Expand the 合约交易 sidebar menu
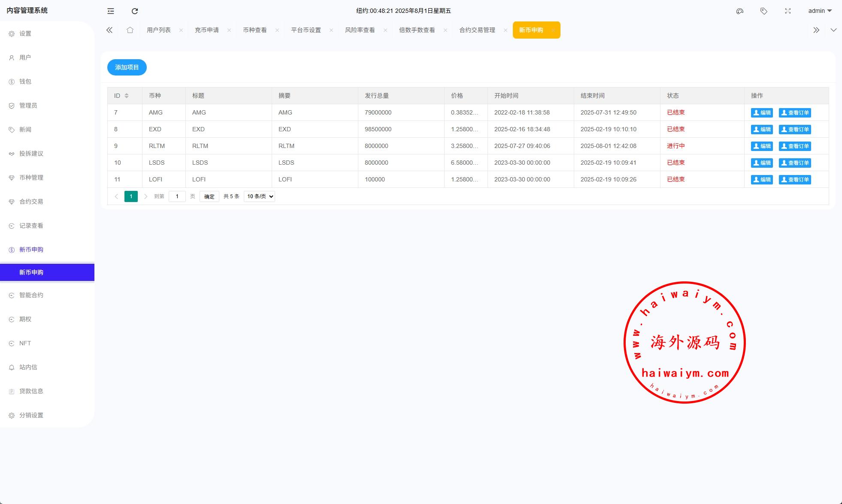The height and width of the screenshot is (504, 842). tap(31, 202)
